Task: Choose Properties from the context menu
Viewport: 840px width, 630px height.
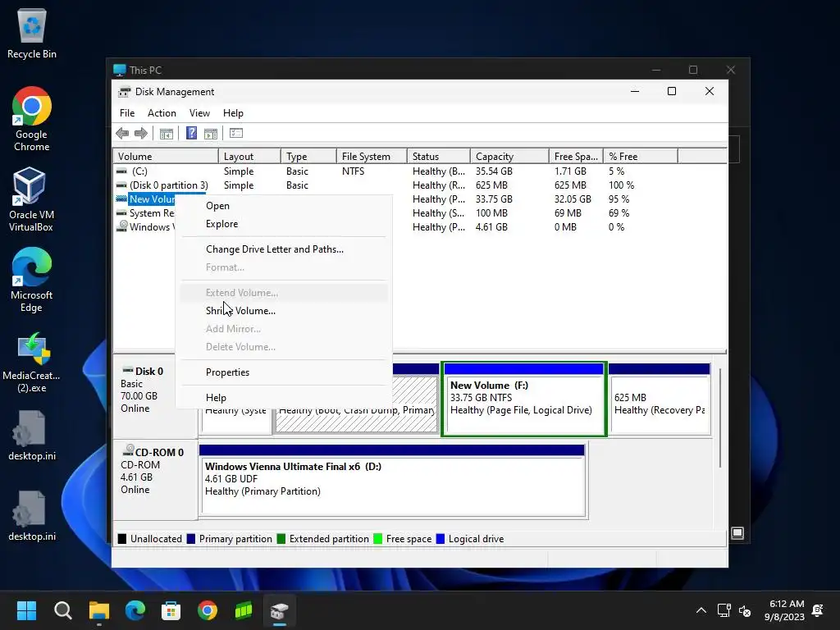Action: [x=284, y=372]
